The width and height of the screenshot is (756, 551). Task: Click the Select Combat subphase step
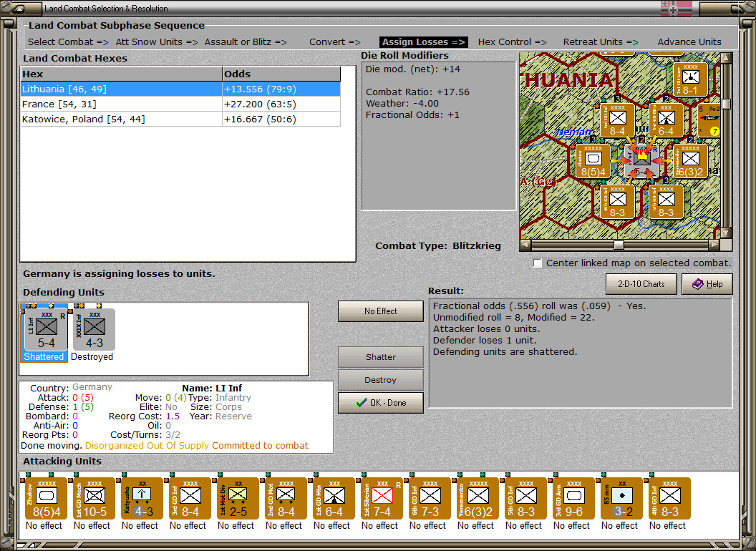[x=68, y=42]
